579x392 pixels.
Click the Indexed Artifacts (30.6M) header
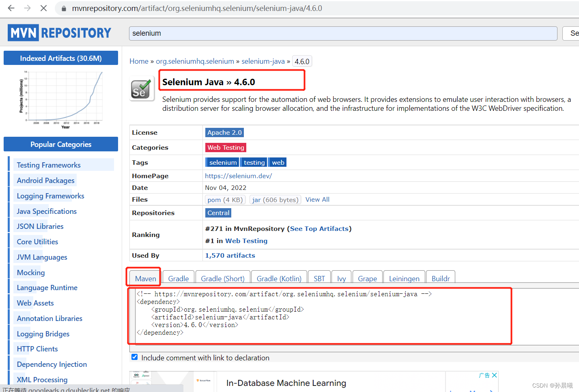pyautogui.click(x=61, y=58)
